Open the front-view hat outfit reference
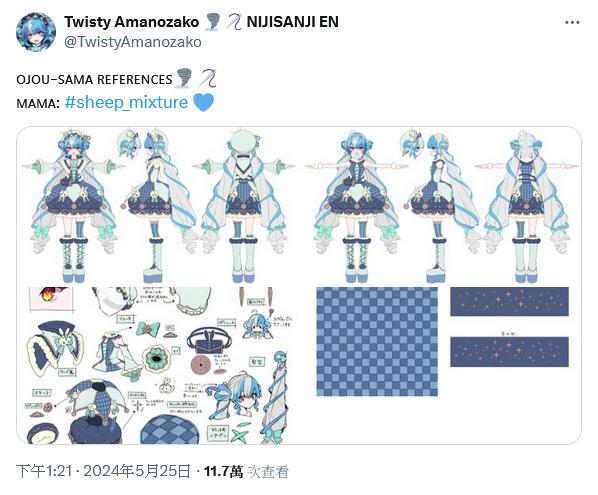 point(74,206)
